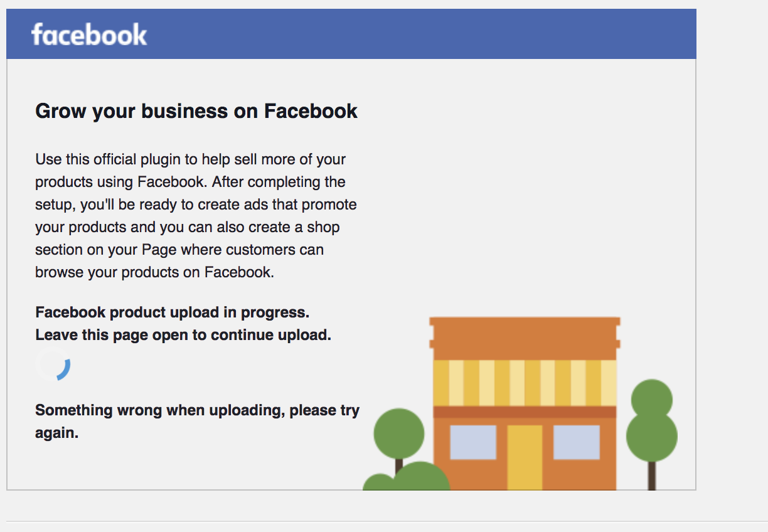Select the right window of the store
The height and width of the screenshot is (532, 768).
pos(576,442)
